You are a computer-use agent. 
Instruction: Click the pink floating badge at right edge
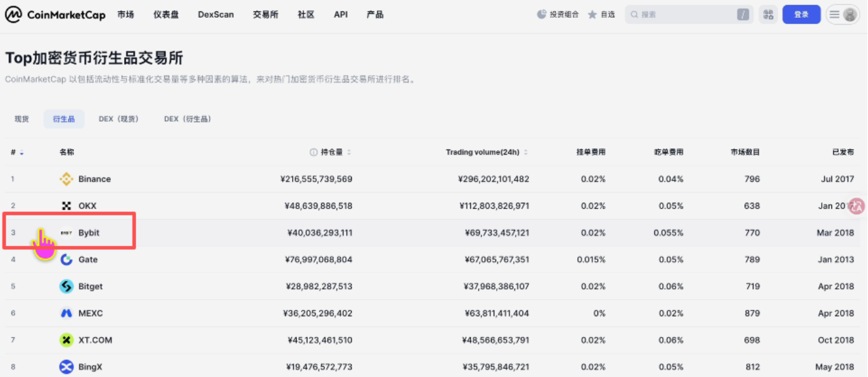tap(857, 206)
